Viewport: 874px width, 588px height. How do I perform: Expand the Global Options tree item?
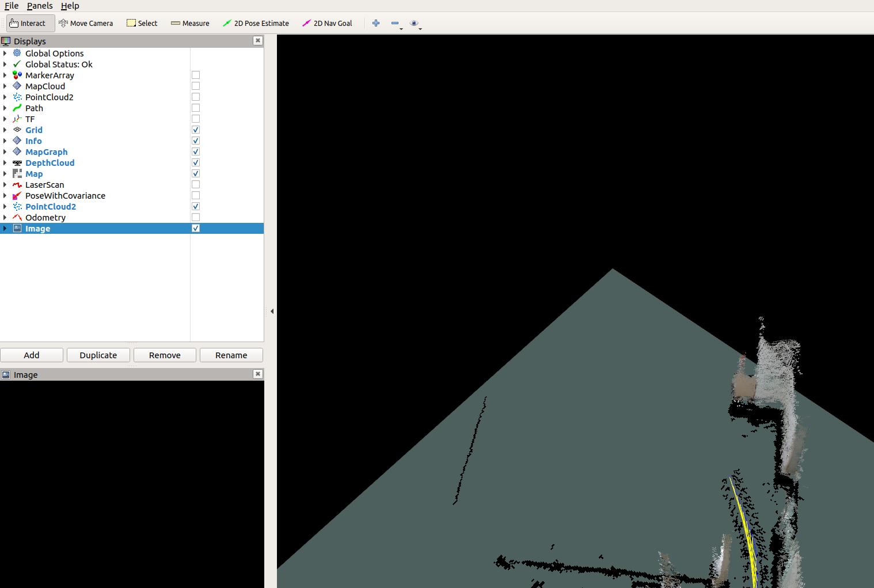[x=5, y=53]
